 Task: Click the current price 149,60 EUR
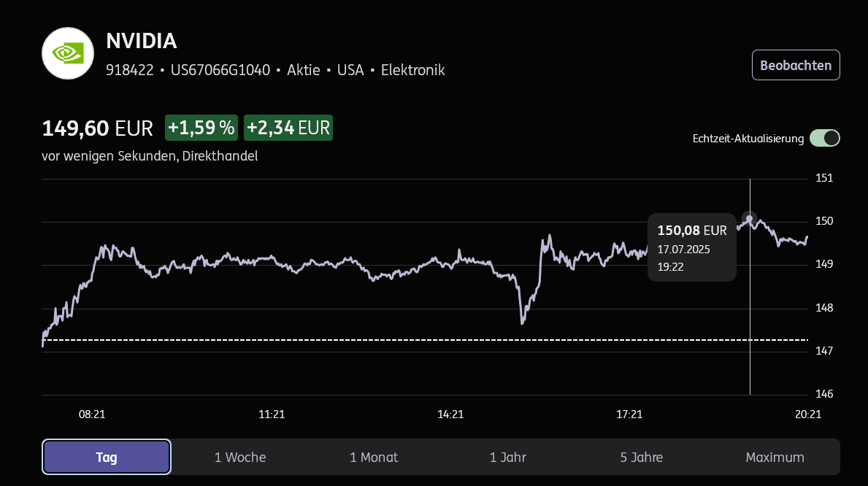97,128
